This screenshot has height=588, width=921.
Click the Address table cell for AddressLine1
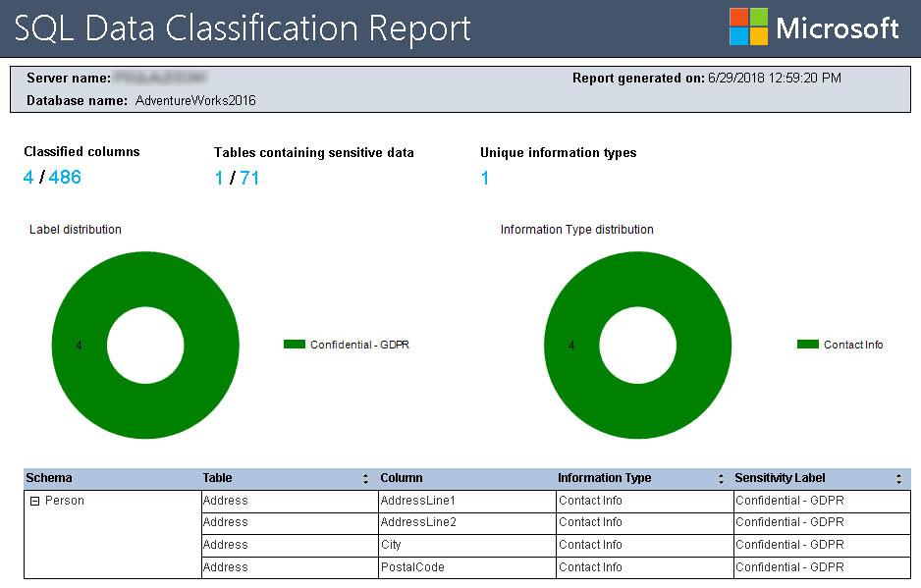point(290,501)
